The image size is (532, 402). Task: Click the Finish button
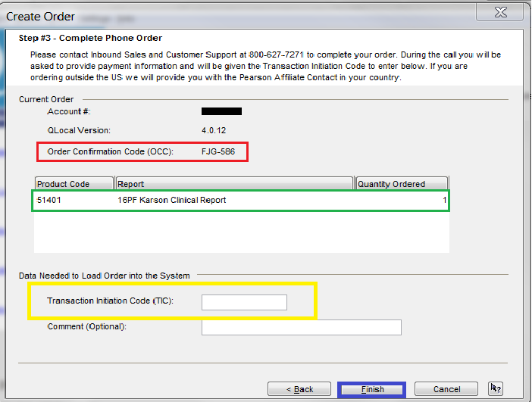[x=372, y=389]
